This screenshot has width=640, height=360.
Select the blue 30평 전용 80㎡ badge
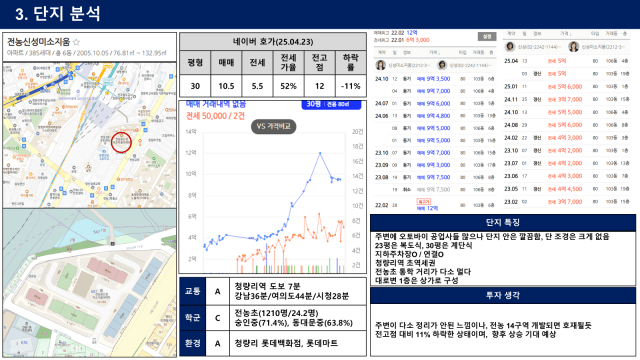point(331,104)
